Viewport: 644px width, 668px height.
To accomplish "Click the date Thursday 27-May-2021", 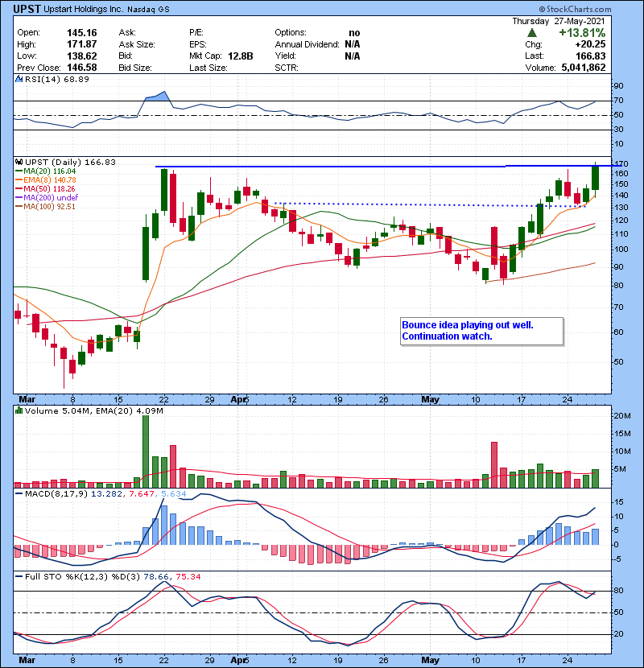I will click(559, 21).
